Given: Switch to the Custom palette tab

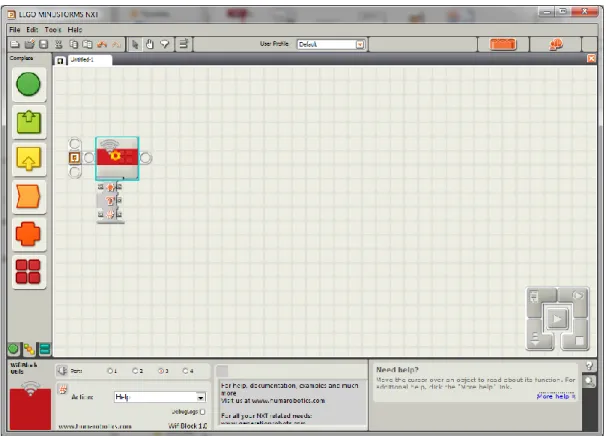Looking at the screenshot, I should pyautogui.click(x=45, y=349).
